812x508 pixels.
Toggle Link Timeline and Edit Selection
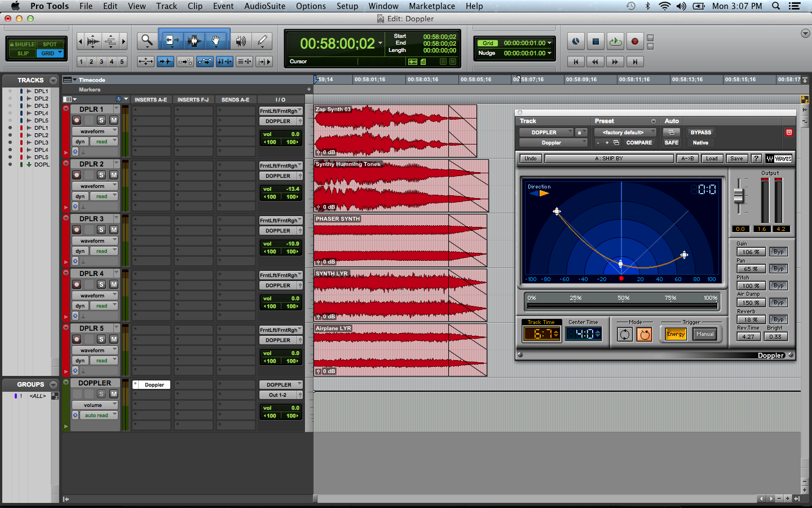224,62
